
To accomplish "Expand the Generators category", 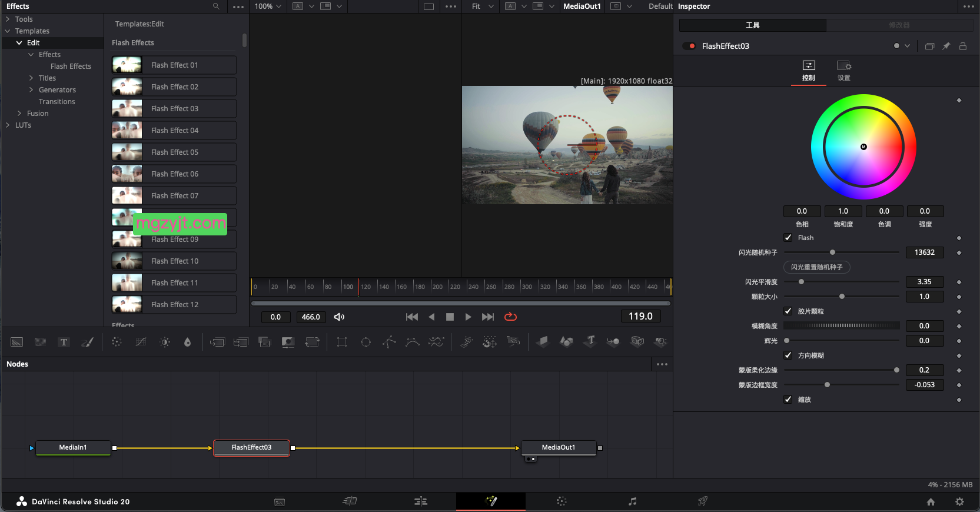I will point(31,90).
